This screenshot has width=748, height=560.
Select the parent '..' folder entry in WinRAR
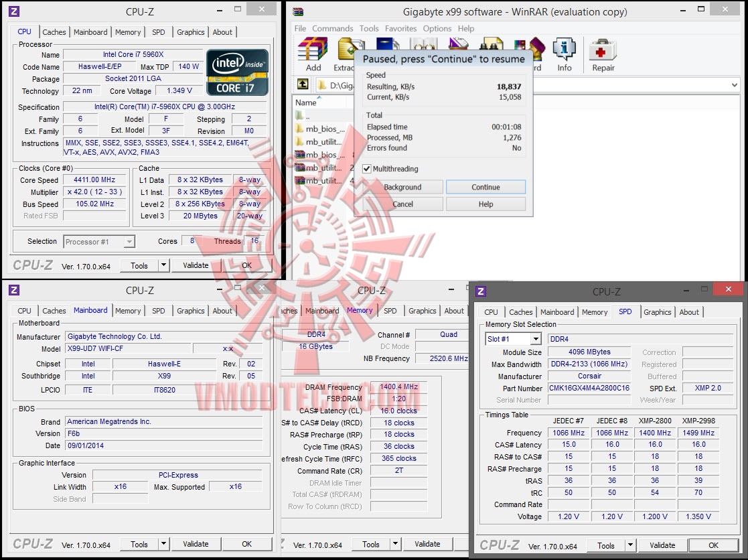[x=303, y=116]
